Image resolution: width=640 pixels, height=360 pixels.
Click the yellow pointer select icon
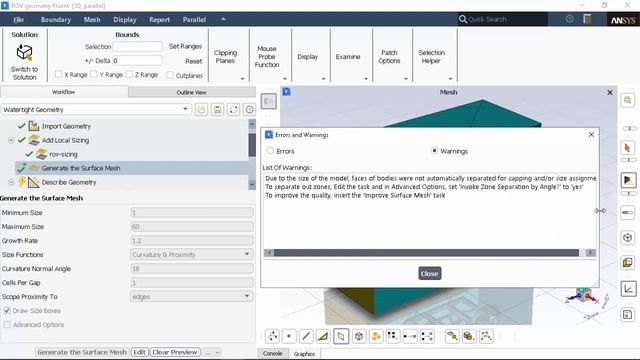[x=628, y=148]
